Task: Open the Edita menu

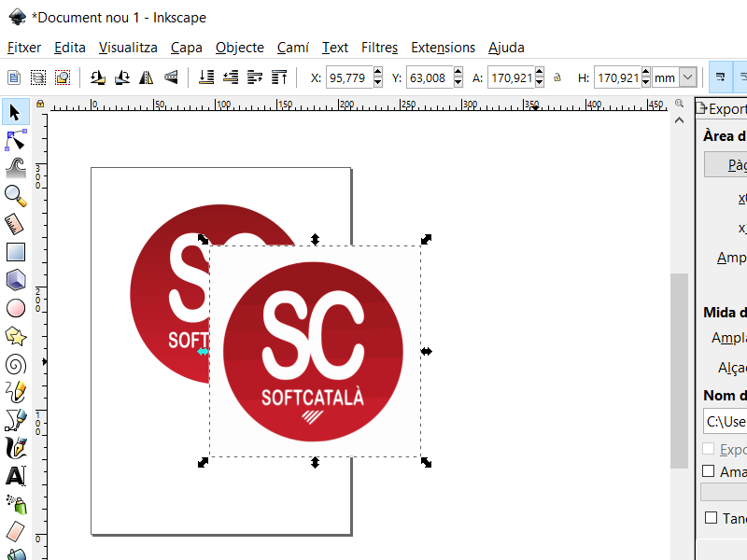Action: tap(69, 48)
